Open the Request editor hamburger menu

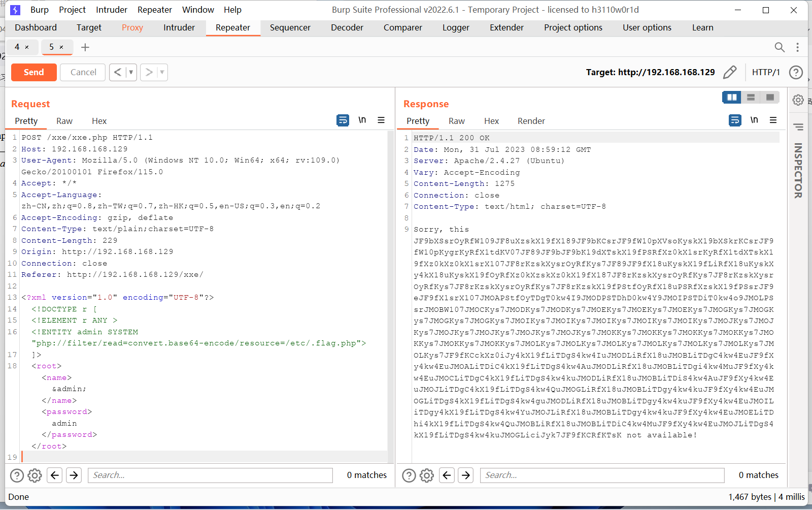[381, 120]
